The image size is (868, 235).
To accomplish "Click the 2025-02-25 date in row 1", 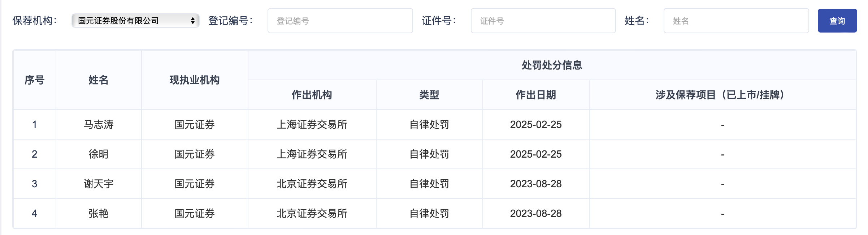I will point(536,124).
